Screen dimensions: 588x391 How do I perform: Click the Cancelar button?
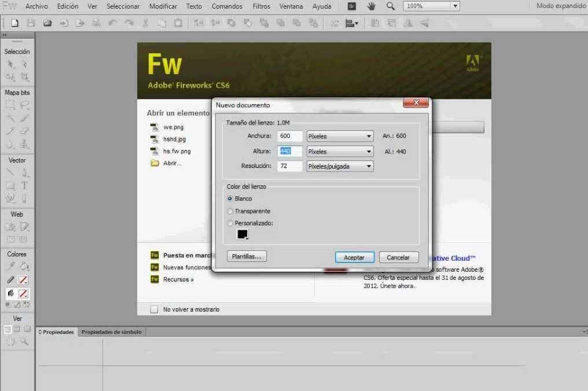[398, 257]
